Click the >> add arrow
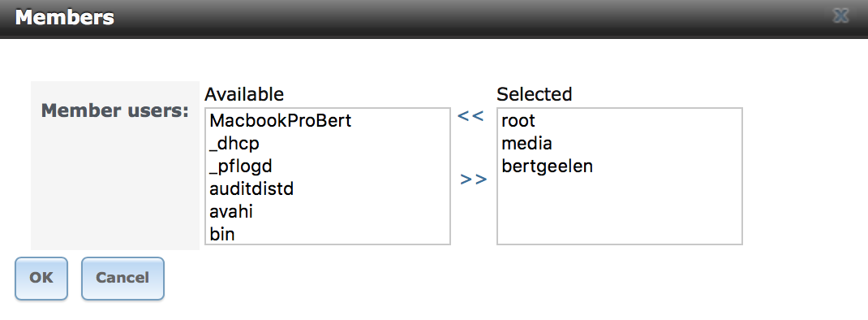 (x=474, y=179)
